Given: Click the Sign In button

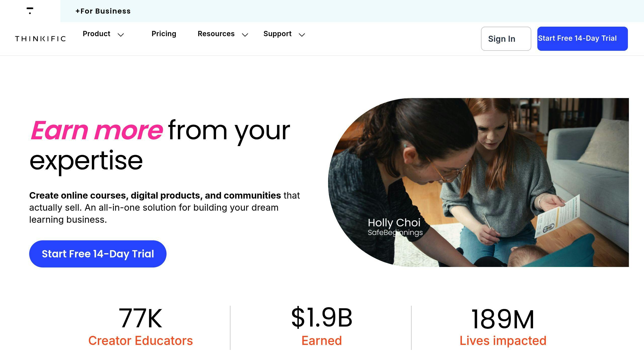Looking at the screenshot, I should click(x=506, y=39).
